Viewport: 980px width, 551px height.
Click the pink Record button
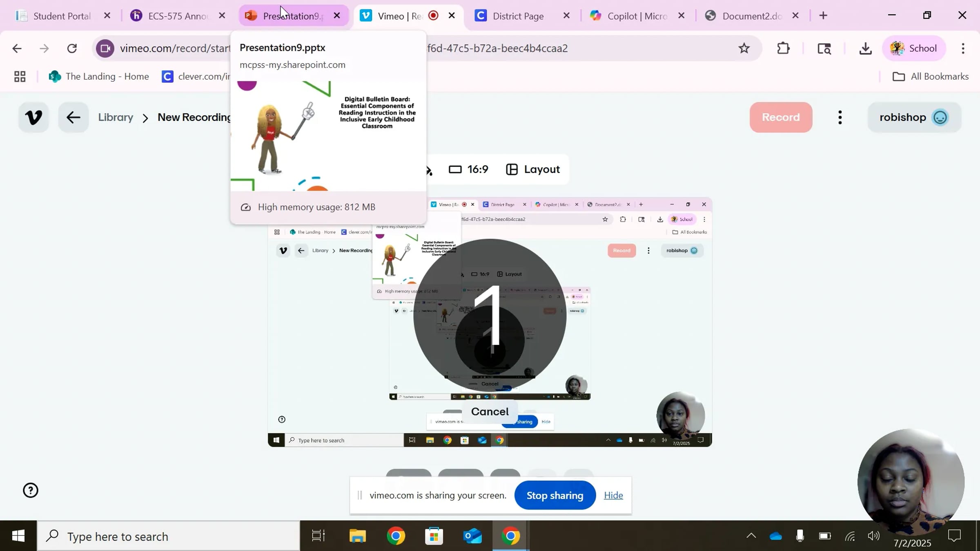point(781,117)
